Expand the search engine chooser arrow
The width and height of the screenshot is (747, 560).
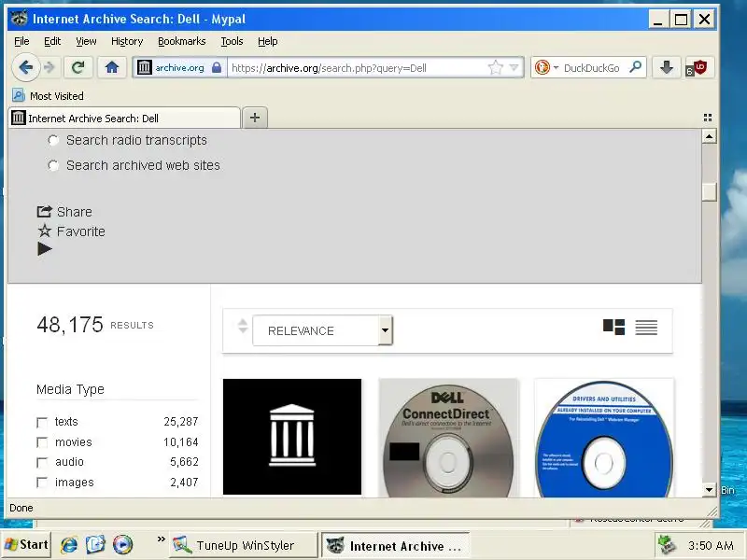point(556,67)
